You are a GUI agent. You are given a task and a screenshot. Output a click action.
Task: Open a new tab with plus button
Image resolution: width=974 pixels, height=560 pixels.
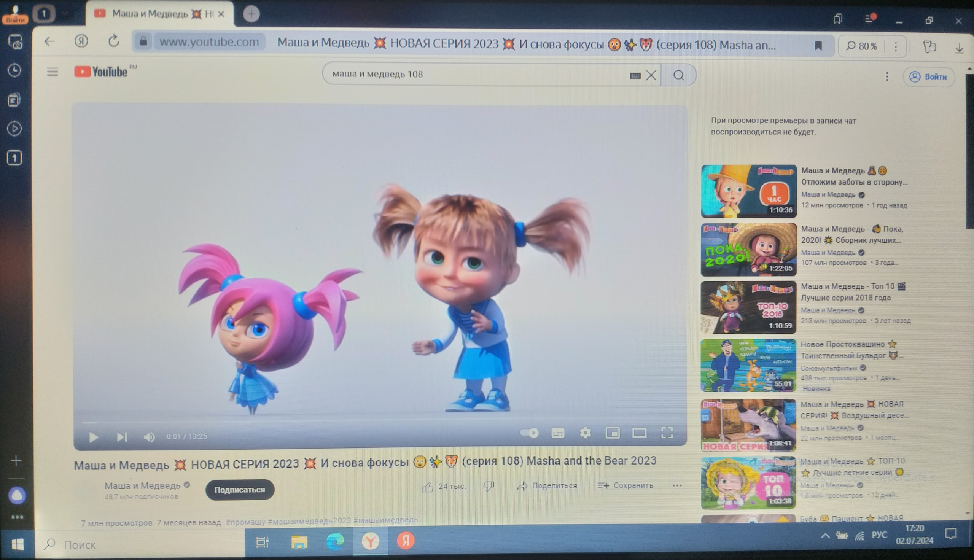(x=251, y=14)
